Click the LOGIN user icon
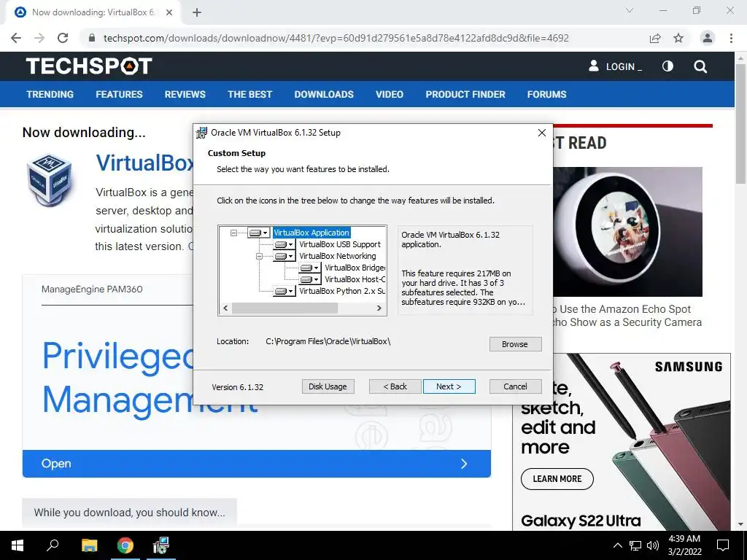The width and height of the screenshot is (747, 560). click(594, 66)
